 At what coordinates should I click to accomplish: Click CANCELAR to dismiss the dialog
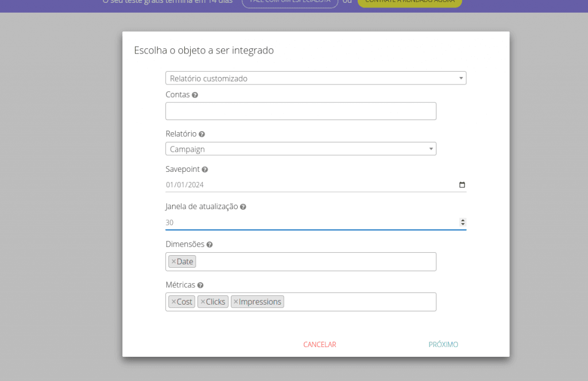click(319, 345)
